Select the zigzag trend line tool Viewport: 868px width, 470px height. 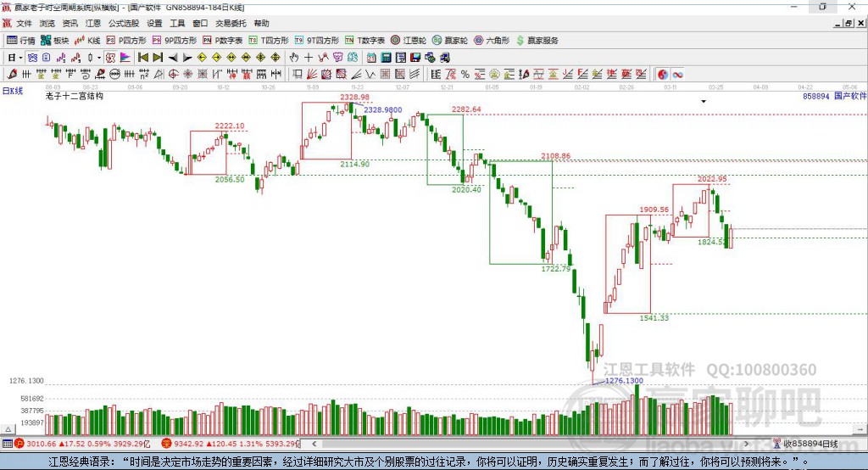[370, 75]
